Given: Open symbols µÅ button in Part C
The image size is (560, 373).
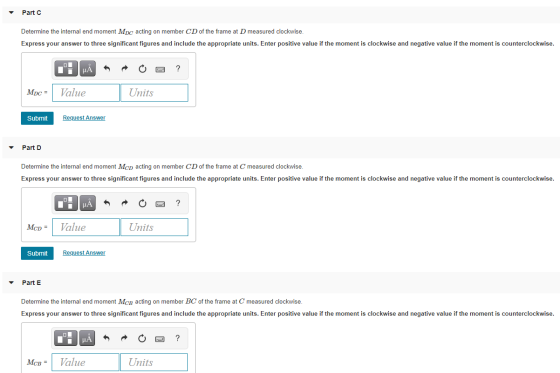Looking at the screenshot, I should point(88,68).
